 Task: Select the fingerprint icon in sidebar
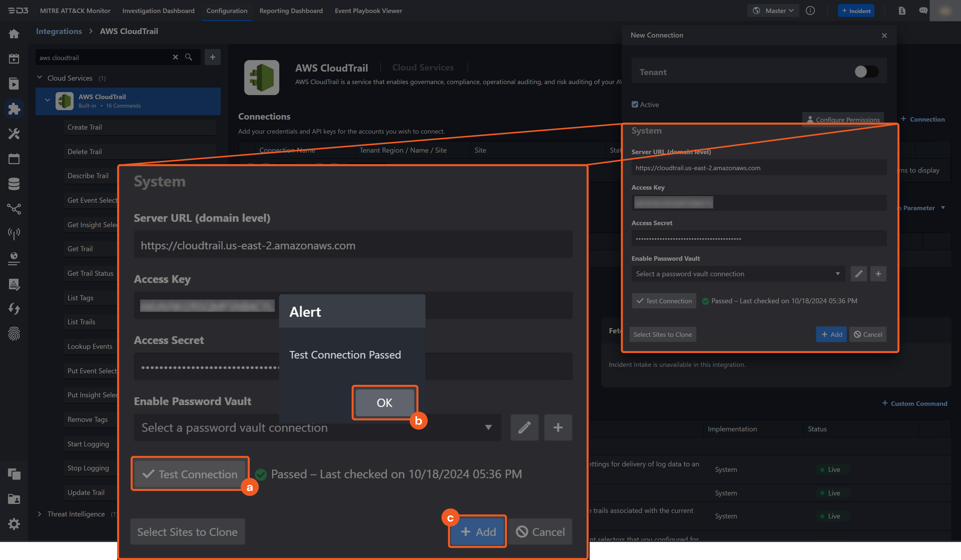14,334
